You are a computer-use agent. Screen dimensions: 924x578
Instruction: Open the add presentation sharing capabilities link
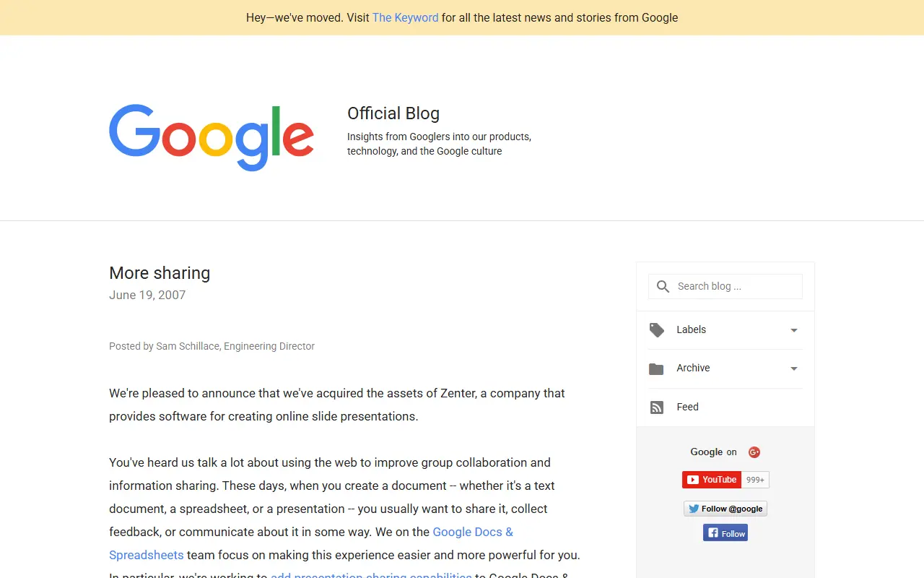click(371, 574)
